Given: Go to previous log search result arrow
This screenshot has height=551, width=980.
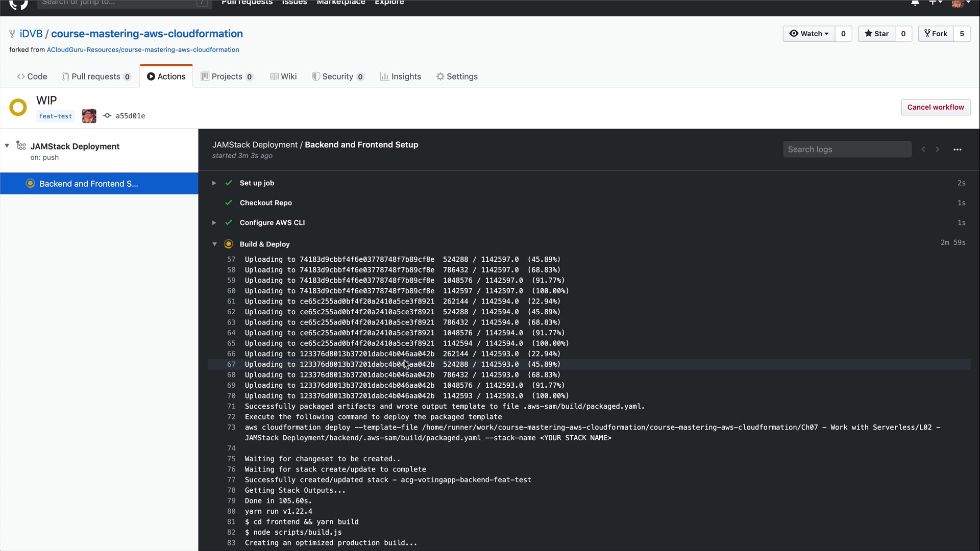Looking at the screenshot, I should coord(923,149).
